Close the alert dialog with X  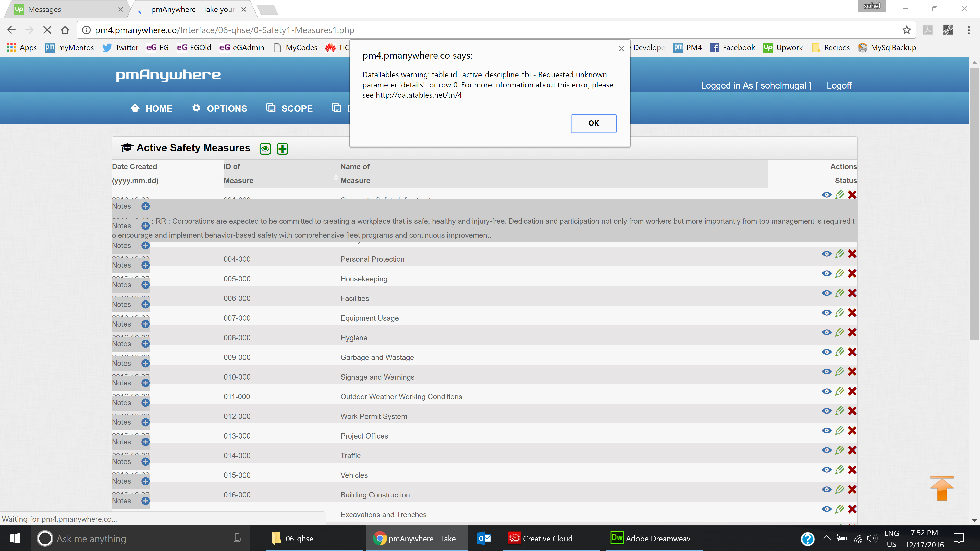[x=621, y=49]
